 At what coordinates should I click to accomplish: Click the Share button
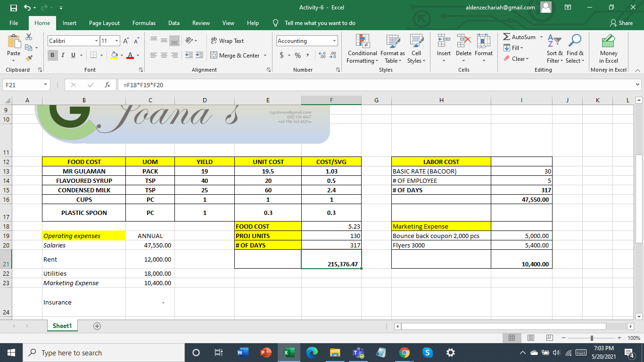coord(621,23)
